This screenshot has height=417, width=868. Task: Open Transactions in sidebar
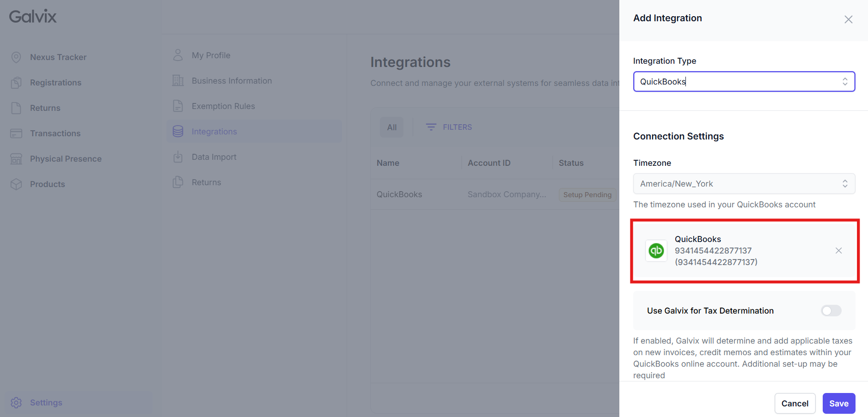tap(55, 133)
